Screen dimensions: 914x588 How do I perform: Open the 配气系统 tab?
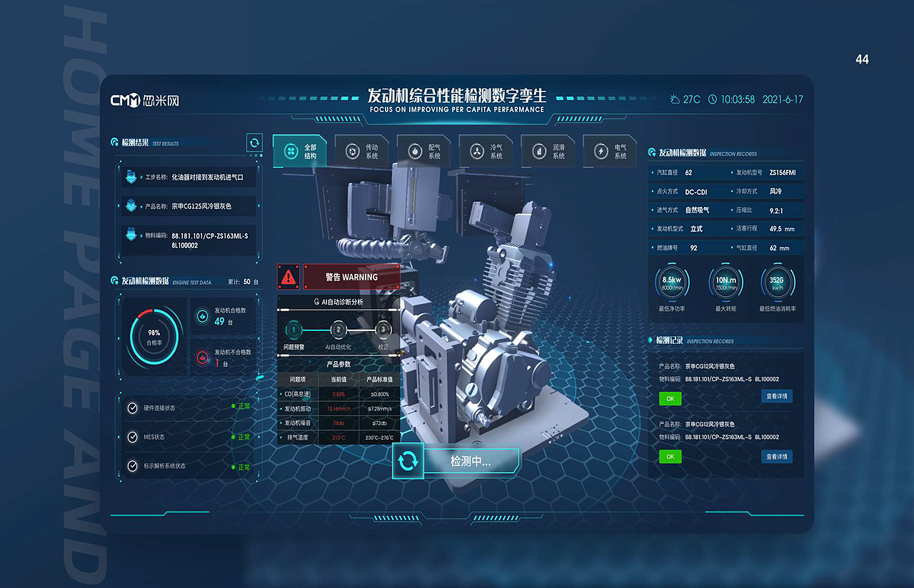coord(424,151)
